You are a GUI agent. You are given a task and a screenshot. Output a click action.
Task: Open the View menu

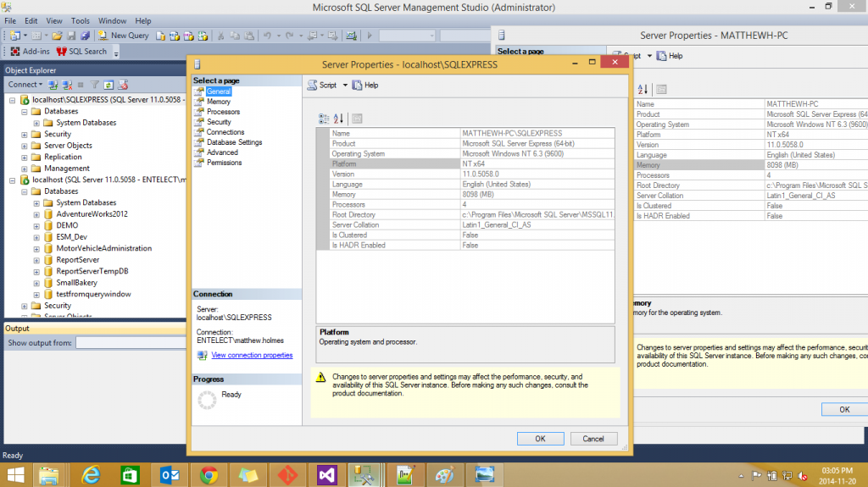click(x=53, y=21)
